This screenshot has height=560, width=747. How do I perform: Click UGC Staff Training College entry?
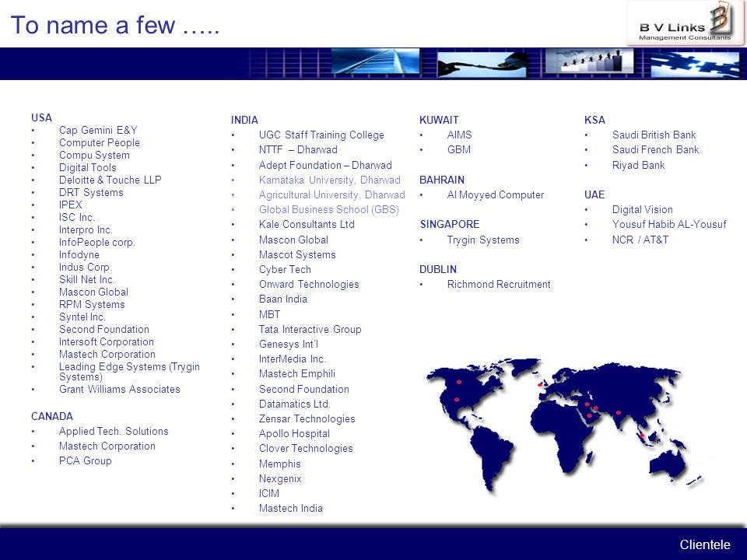pos(321,135)
